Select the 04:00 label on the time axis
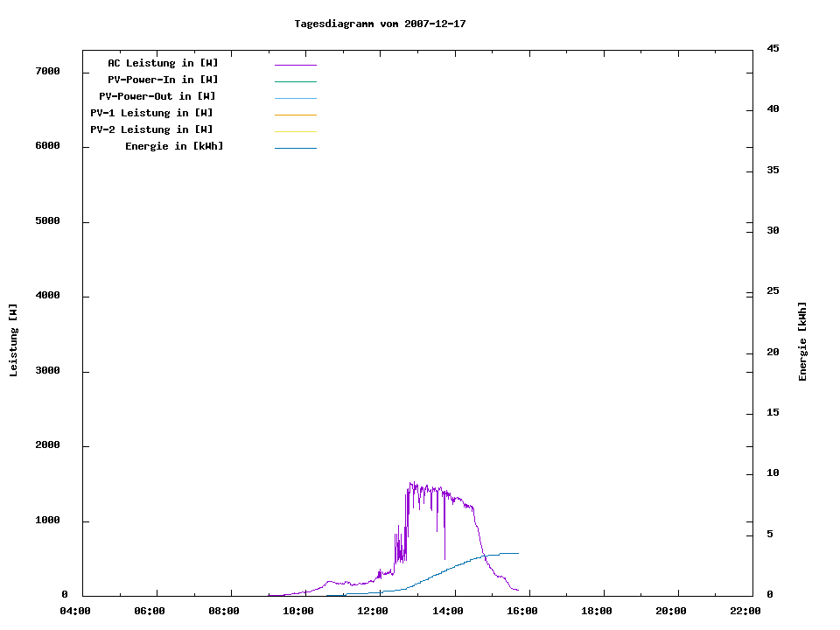This screenshot has width=840, height=630. [x=75, y=612]
